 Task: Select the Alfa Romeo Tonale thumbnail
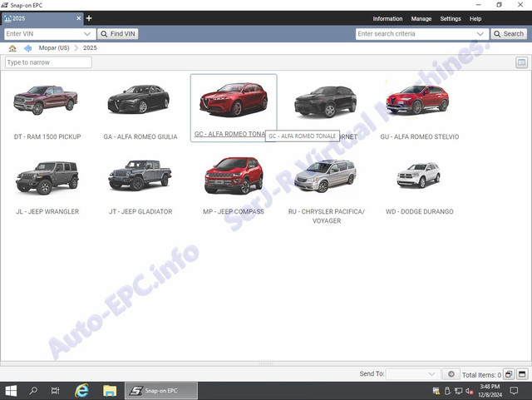234,100
